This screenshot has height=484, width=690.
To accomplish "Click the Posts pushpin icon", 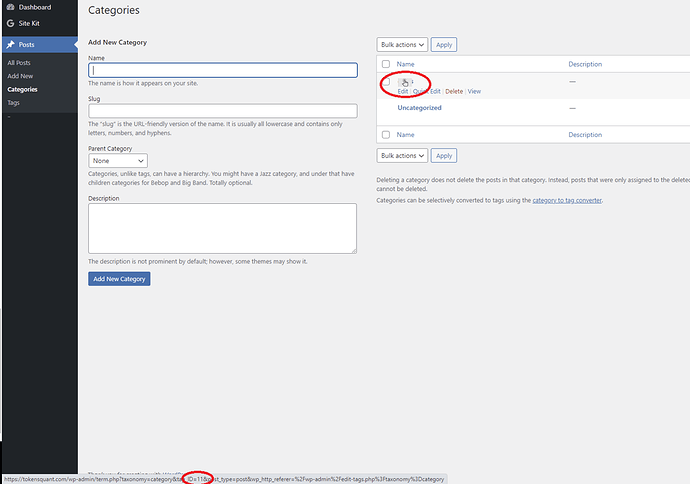I will [10, 45].
